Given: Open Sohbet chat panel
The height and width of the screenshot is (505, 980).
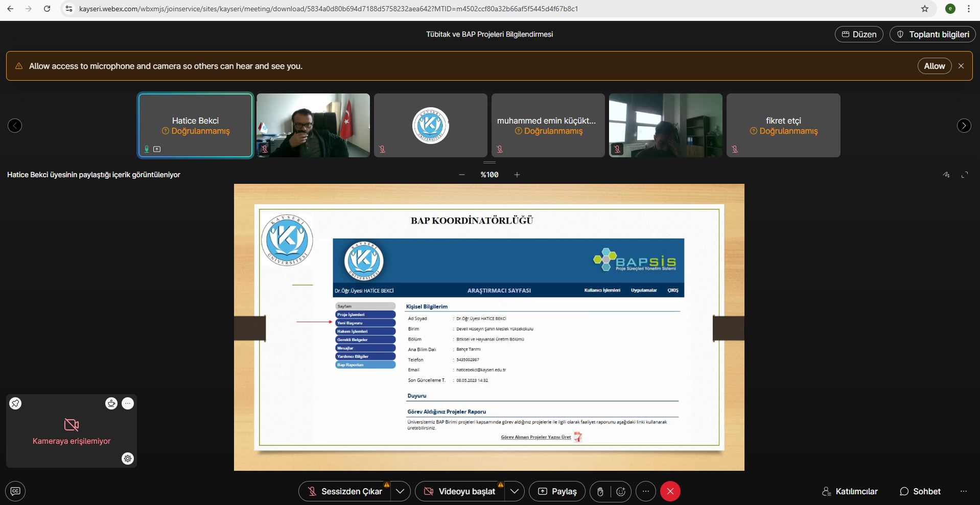Looking at the screenshot, I should [x=920, y=491].
